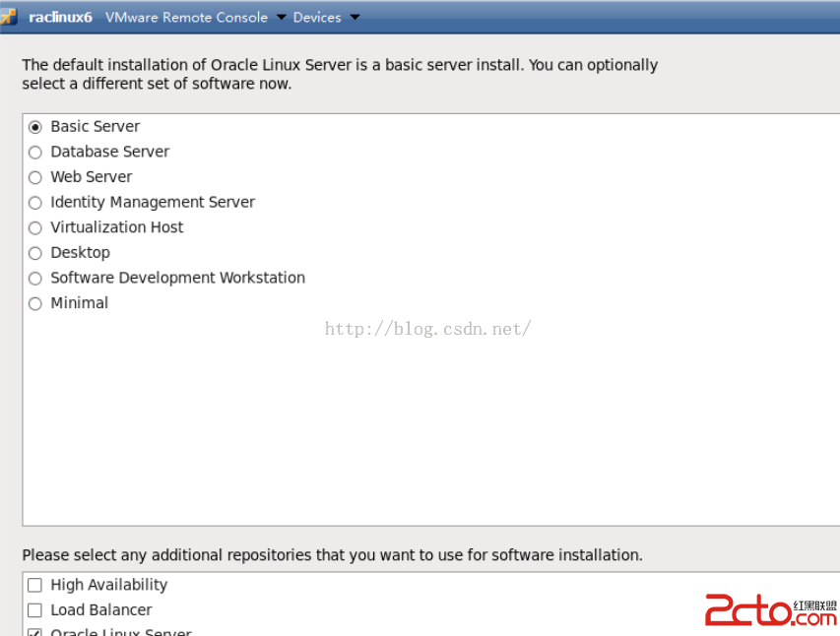Check the Load Balancer repository
Screen dimensions: 840x636
34,609
